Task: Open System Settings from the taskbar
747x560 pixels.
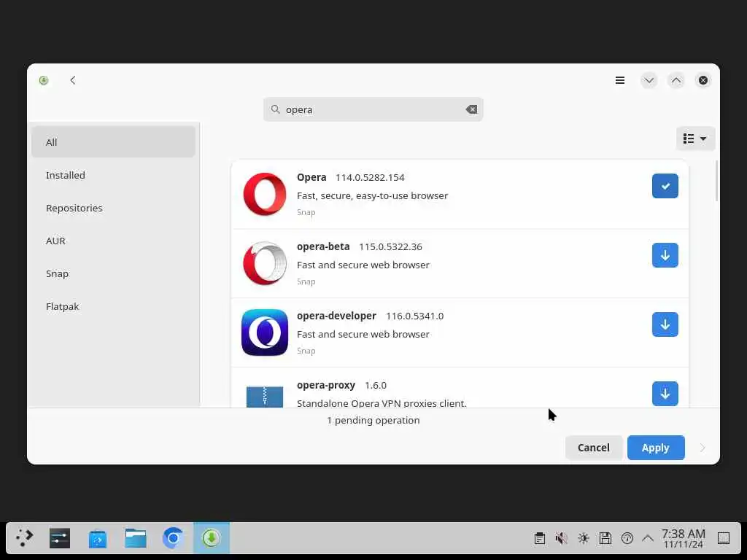Action: pyautogui.click(x=60, y=538)
